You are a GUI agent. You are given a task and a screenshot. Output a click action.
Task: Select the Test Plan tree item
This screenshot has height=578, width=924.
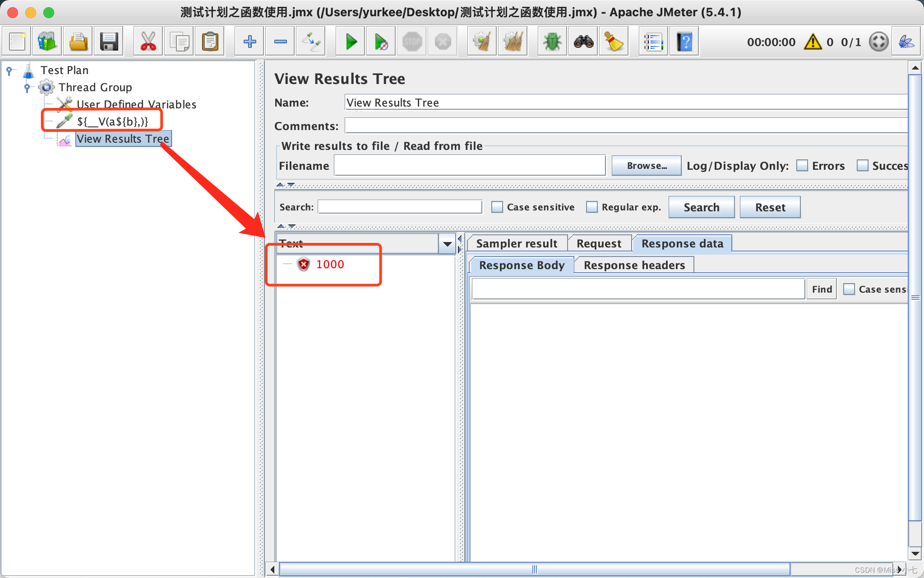tap(64, 70)
